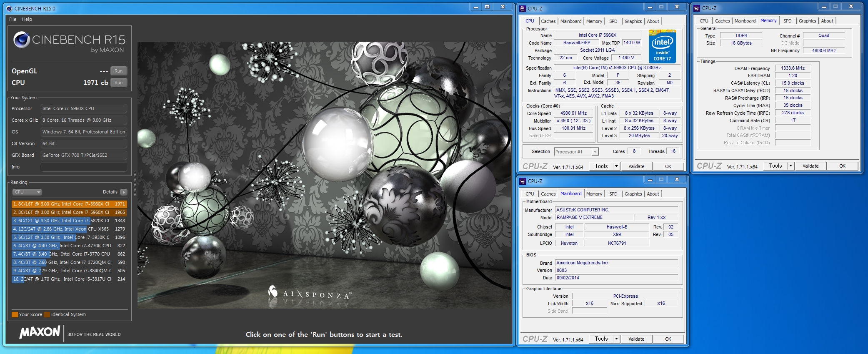Switch to Caches tab in top CPU-Z window

click(548, 21)
